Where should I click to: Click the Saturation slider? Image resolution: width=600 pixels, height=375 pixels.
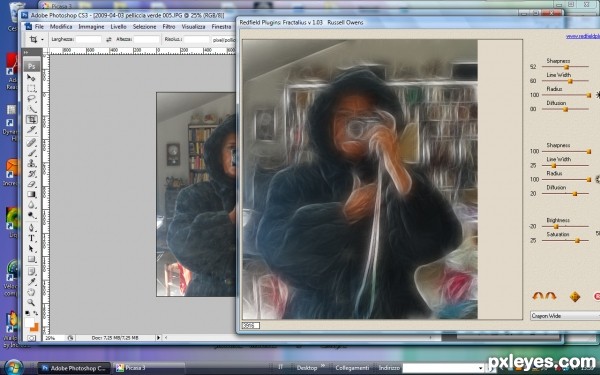click(565, 241)
